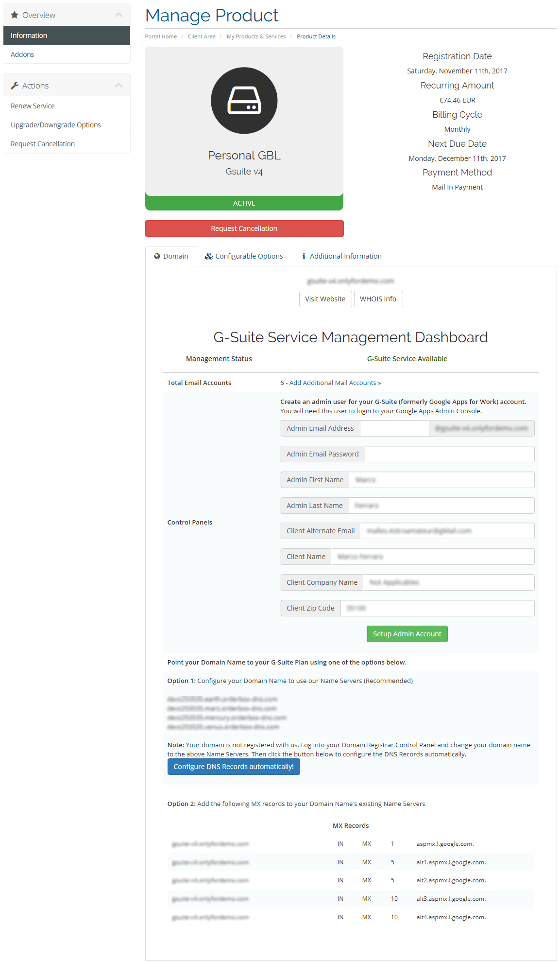Click the info icon on Additional Information
This screenshot has width=560, height=963.
[304, 256]
